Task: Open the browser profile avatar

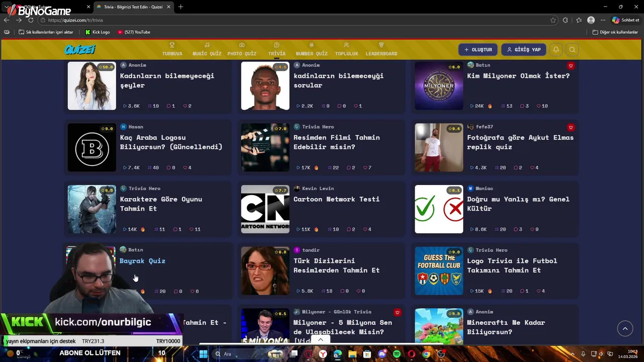Action: (x=591, y=20)
